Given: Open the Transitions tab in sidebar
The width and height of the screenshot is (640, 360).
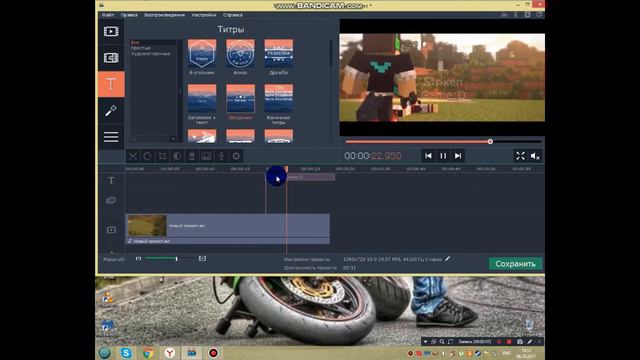Looking at the screenshot, I should pyautogui.click(x=111, y=58).
